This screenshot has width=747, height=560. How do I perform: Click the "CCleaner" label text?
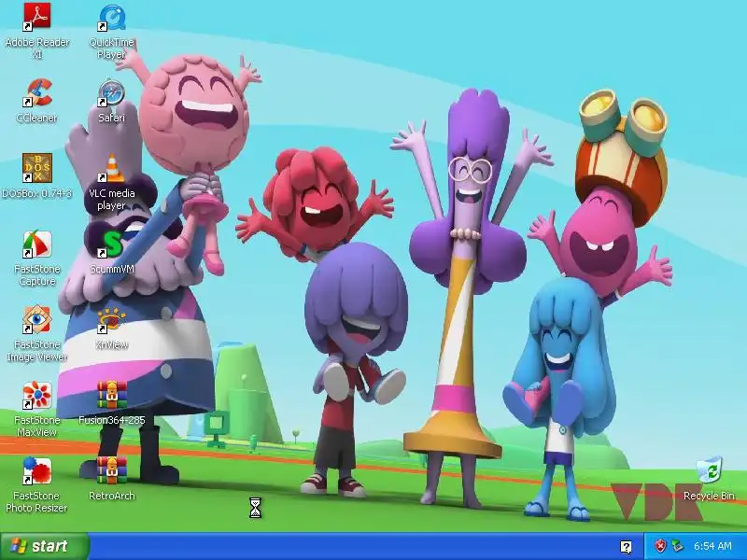click(x=36, y=118)
